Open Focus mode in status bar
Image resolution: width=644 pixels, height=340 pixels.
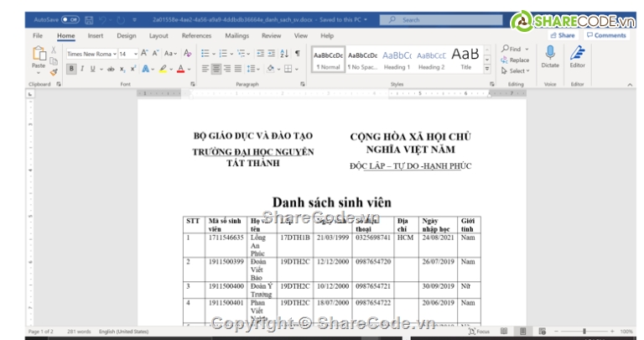point(480,332)
